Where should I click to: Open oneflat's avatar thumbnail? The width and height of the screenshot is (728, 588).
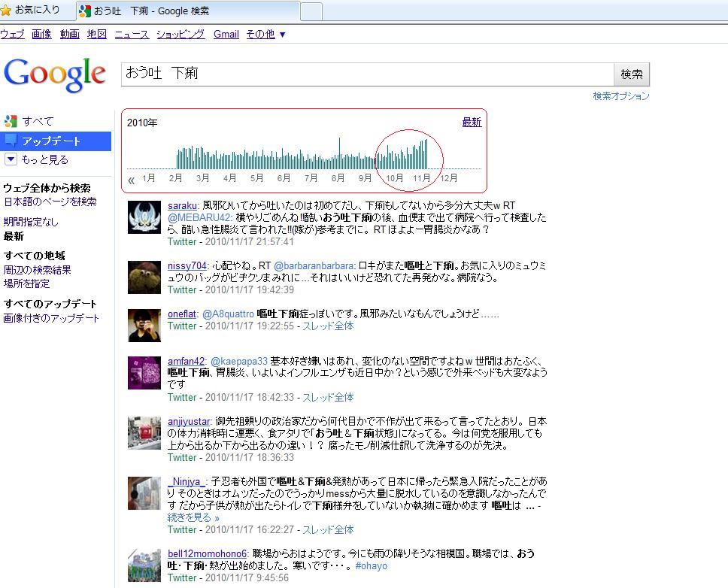coord(144,326)
